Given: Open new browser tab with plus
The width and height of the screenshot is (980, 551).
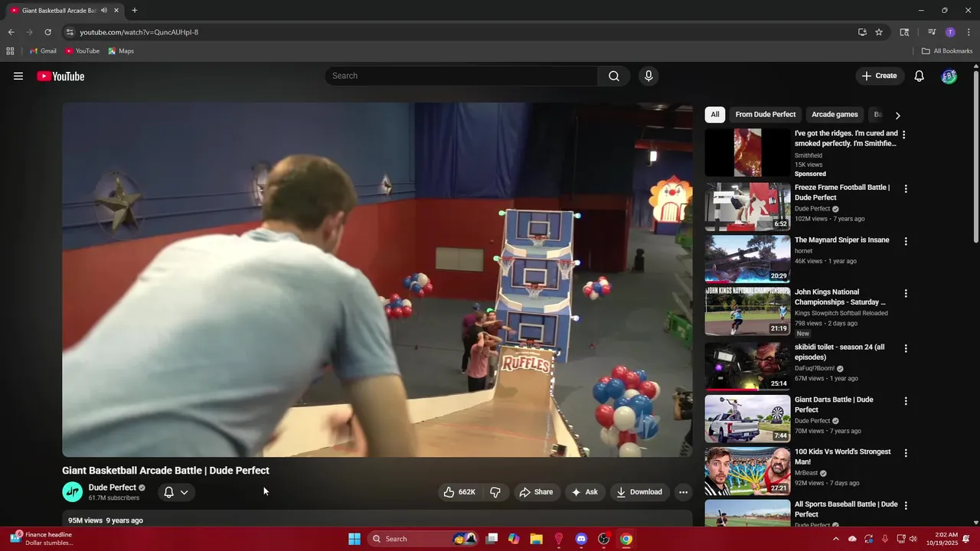Looking at the screenshot, I should [135, 11].
